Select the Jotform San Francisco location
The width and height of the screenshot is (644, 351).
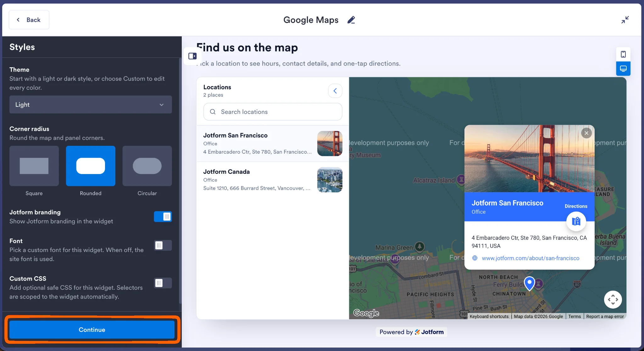pos(273,144)
